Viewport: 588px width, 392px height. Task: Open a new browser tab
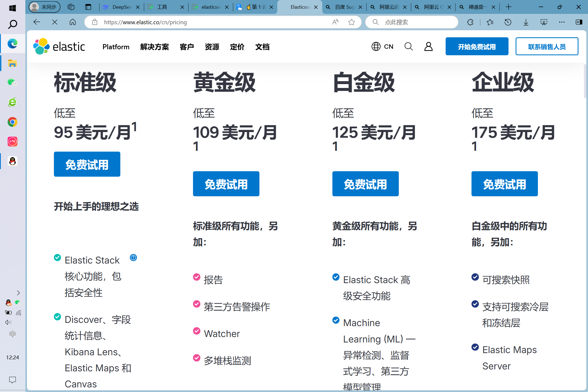click(508, 7)
